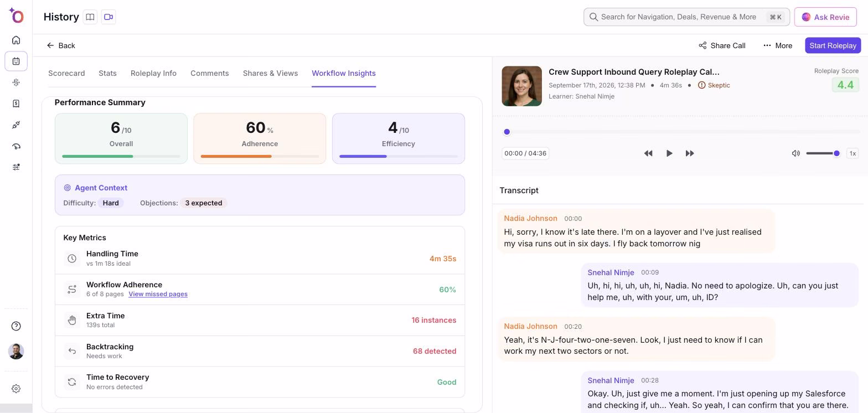Click the 4.4 Roleplay Score badge

coord(845,85)
